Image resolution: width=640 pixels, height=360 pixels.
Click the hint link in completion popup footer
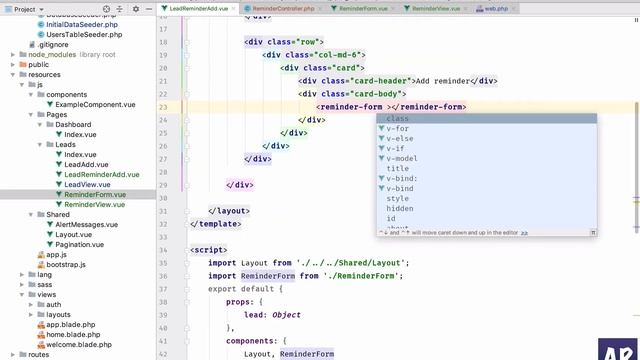click(524, 233)
